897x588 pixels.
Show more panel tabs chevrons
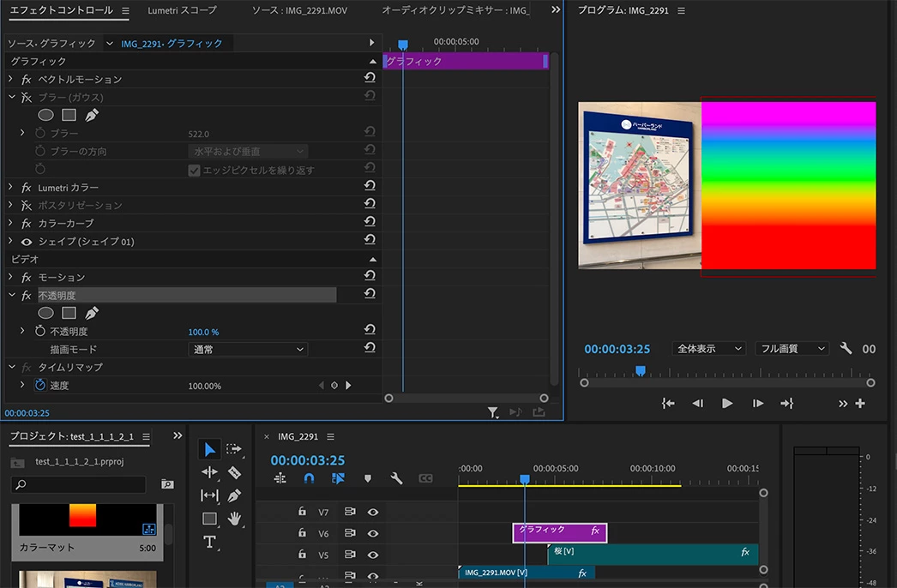click(x=556, y=9)
